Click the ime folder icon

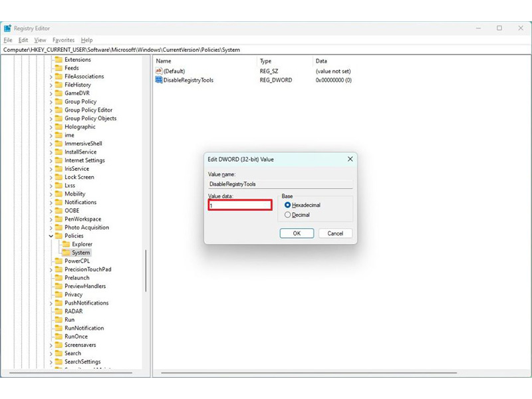(x=59, y=135)
